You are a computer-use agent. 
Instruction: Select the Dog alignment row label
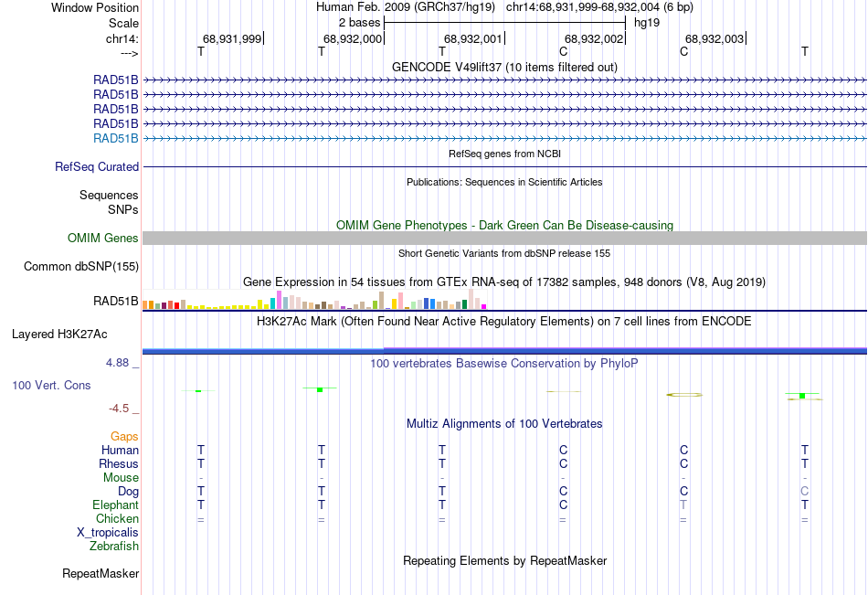click(x=128, y=492)
